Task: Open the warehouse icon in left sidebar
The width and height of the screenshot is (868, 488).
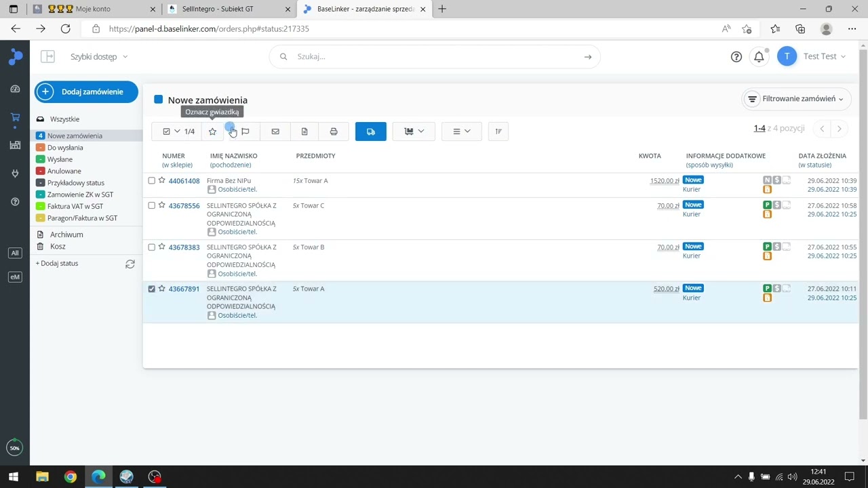Action: [x=15, y=145]
